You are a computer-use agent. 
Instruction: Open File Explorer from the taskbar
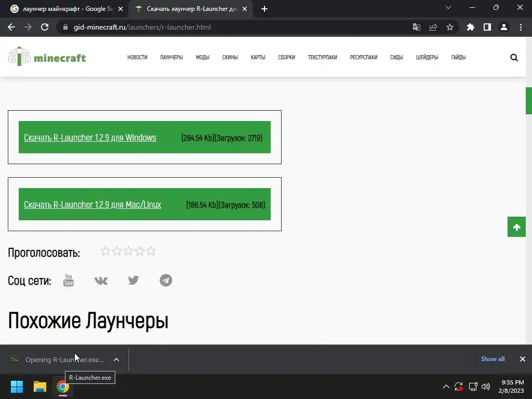point(39,387)
